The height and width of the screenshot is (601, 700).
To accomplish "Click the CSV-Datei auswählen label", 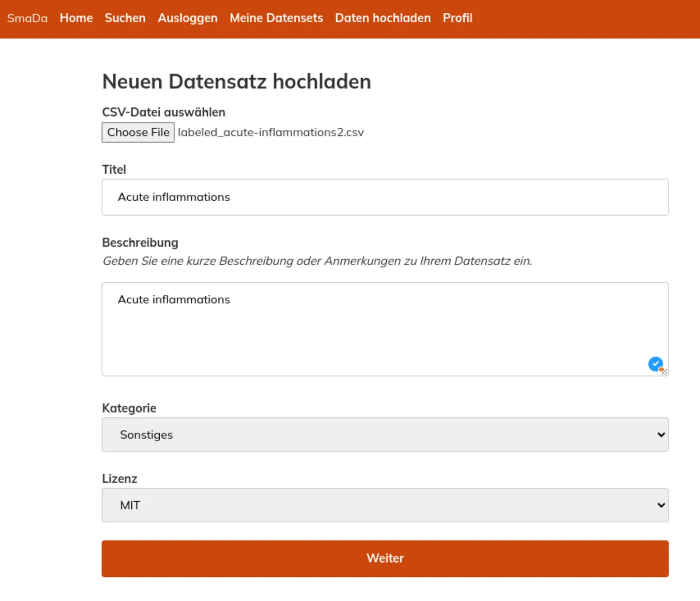I will tap(163, 112).
